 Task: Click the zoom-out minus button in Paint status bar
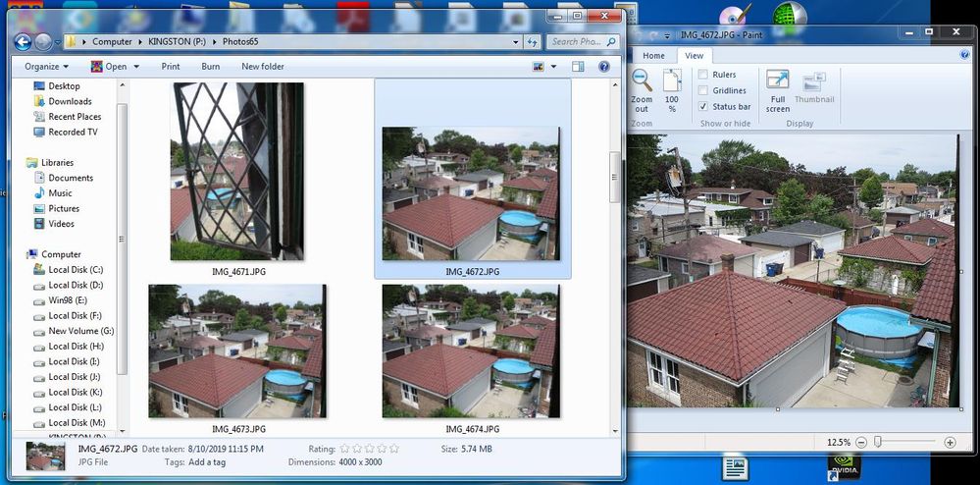861,442
